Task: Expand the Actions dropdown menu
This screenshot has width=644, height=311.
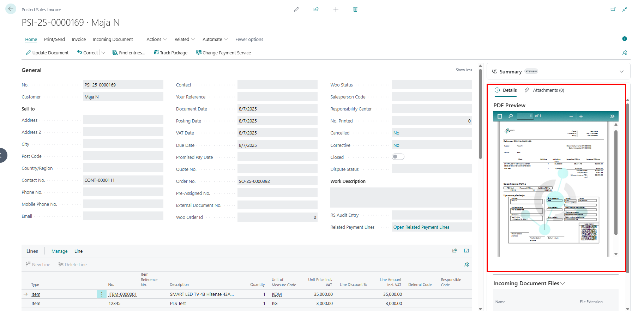Action: point(157,39)
